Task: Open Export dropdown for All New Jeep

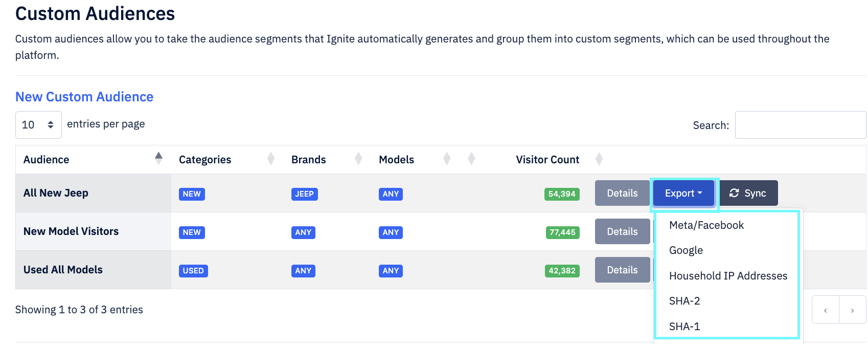Action: click(x=683, y=193)
